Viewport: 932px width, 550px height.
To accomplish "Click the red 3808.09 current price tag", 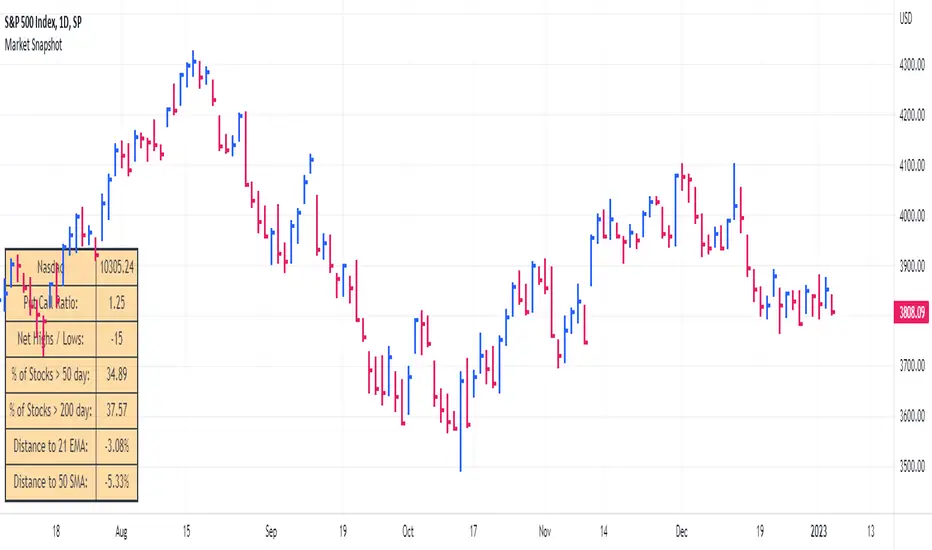I will (x=908, y=310).
